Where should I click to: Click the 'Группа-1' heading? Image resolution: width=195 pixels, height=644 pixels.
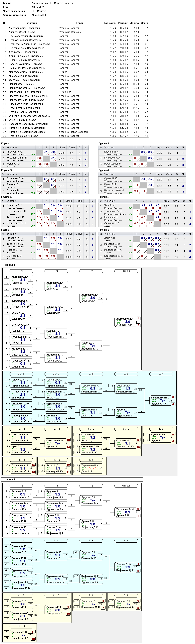[7, 144]
